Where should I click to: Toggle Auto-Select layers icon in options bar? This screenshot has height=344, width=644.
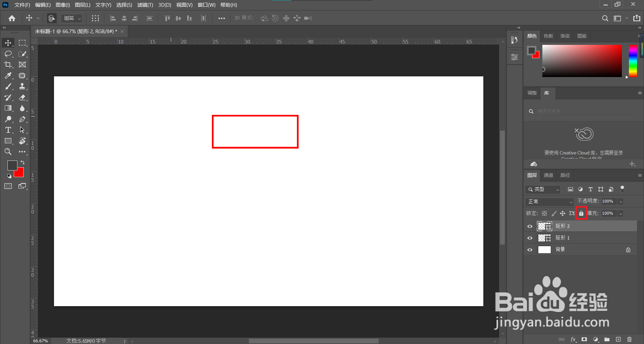coord(51,18)
